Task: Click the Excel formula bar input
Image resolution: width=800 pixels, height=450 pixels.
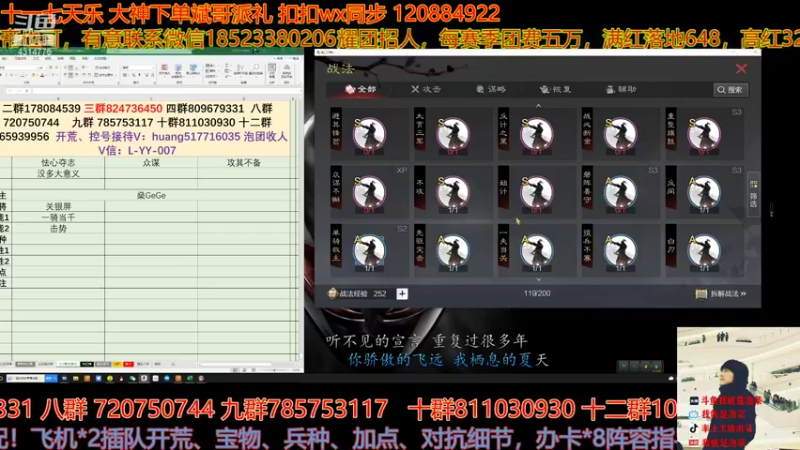Action: 166,91
